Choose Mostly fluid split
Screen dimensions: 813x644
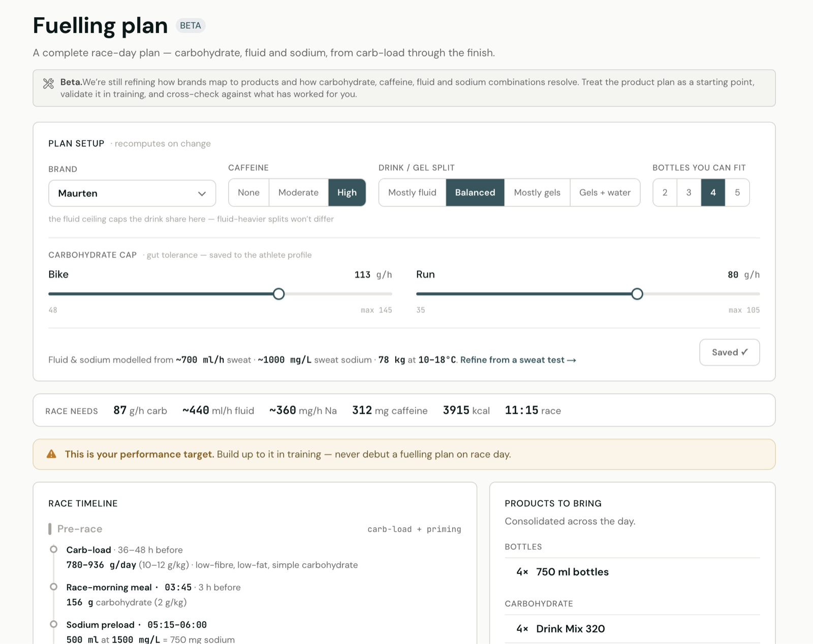(x=412, y=192)
